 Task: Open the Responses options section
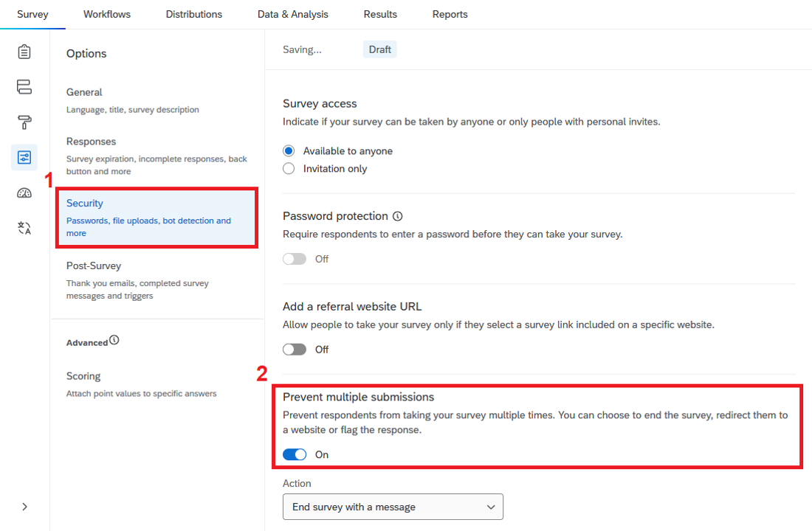[91, 142]
